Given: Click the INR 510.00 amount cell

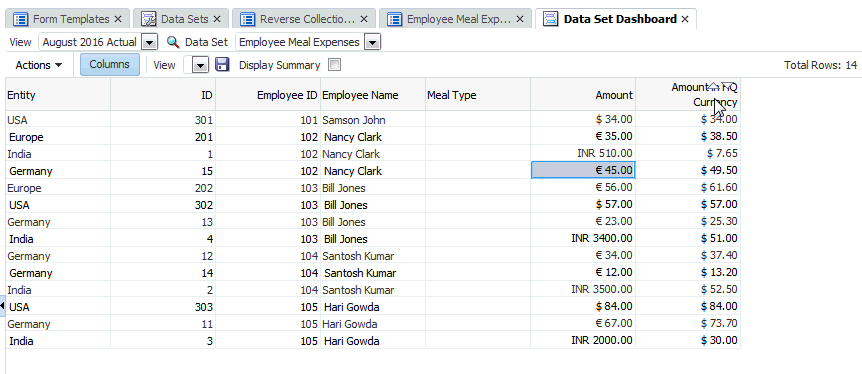Looking at the screenshot, I should coord(583,153).
